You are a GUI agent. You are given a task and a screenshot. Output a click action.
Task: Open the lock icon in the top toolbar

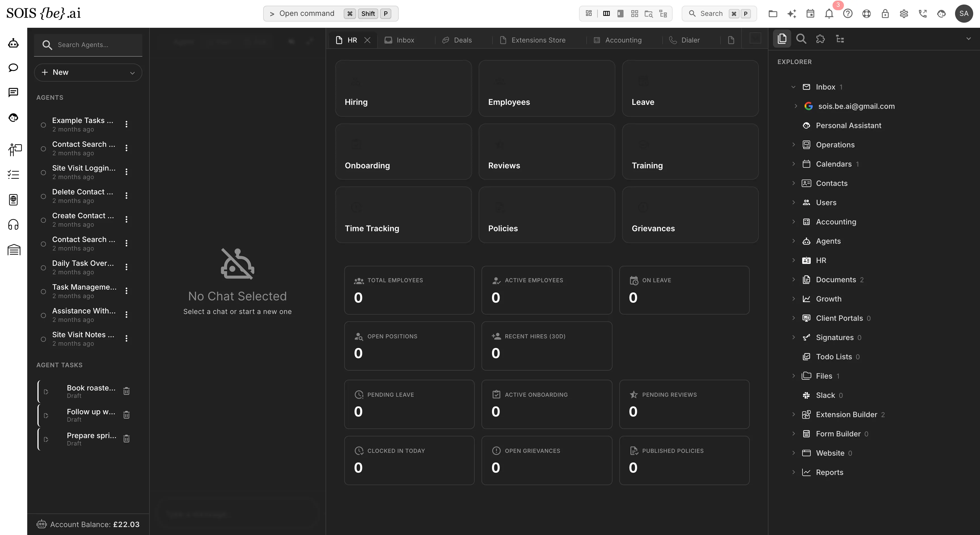(x=885, y=14)
